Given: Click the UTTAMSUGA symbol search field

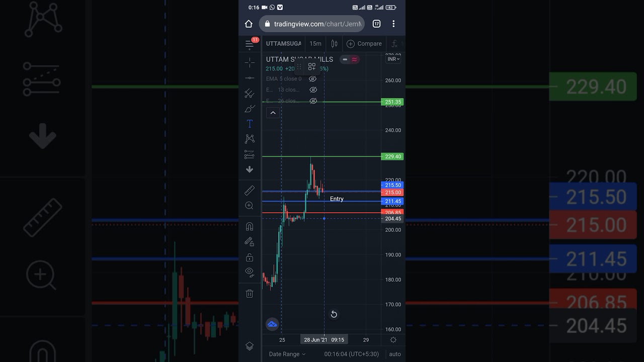Looking at the screenshot, I should (x=283, y=44).
